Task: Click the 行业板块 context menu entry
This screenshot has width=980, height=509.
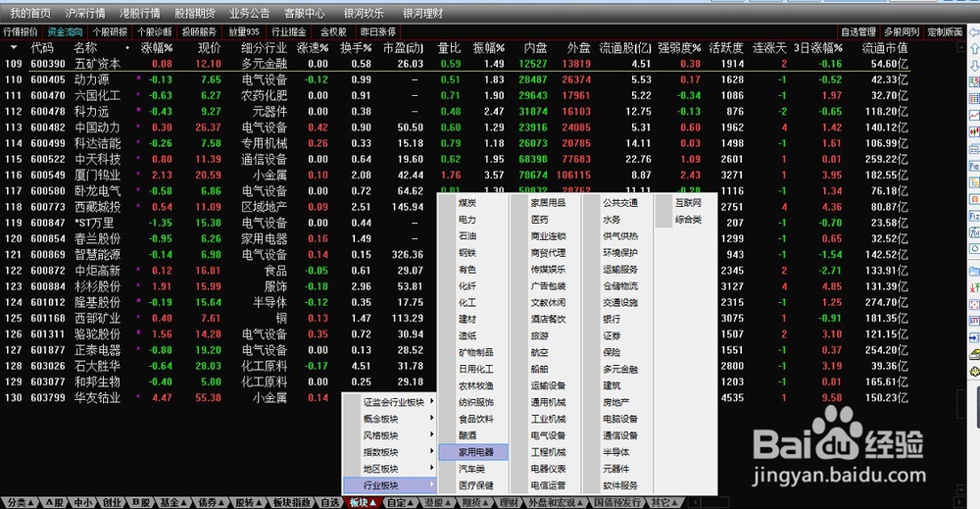Action: pyautogui.click(x=389, y=485)
